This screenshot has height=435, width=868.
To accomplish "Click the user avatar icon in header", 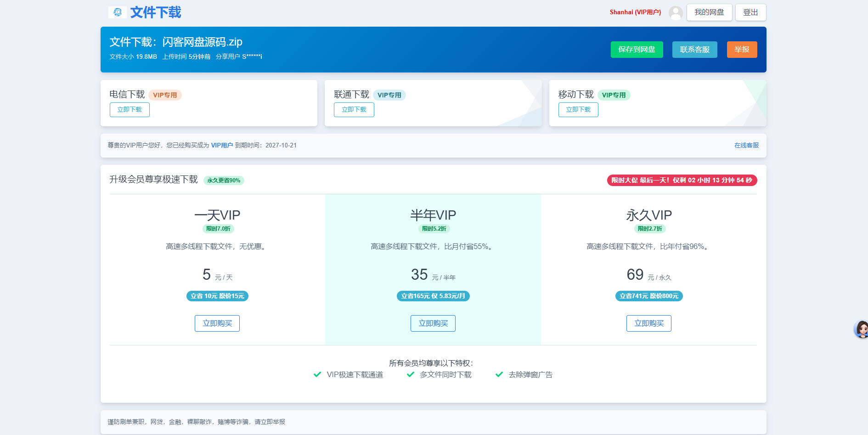I will 676,13.
